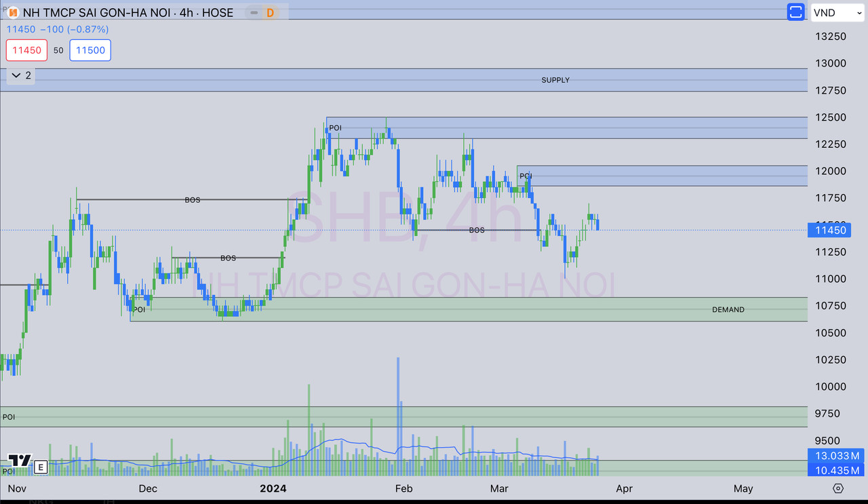Click the 13000 price axis label

pyautogui.click(x=829, y=63)
